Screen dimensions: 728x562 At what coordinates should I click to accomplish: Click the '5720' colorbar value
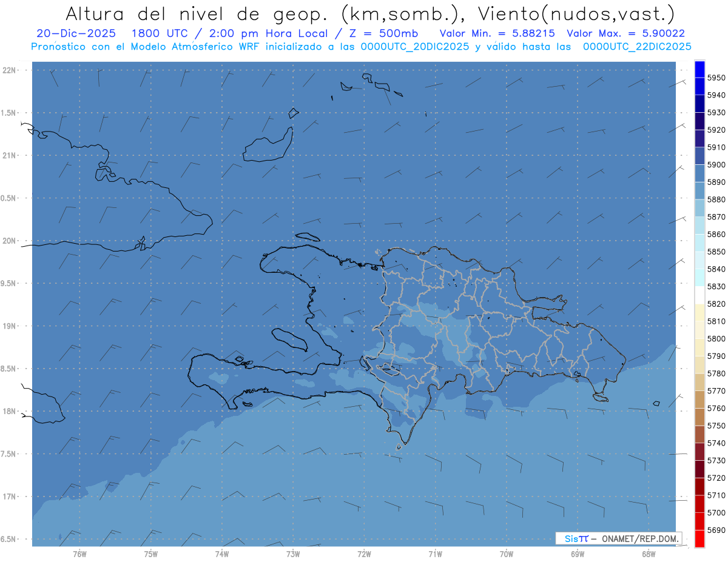716,478
